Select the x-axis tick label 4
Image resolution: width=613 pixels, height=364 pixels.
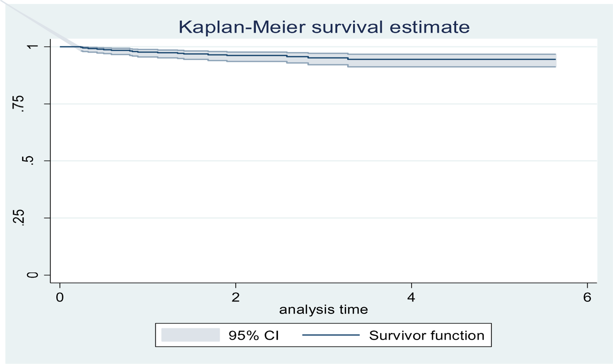[411, 297]
